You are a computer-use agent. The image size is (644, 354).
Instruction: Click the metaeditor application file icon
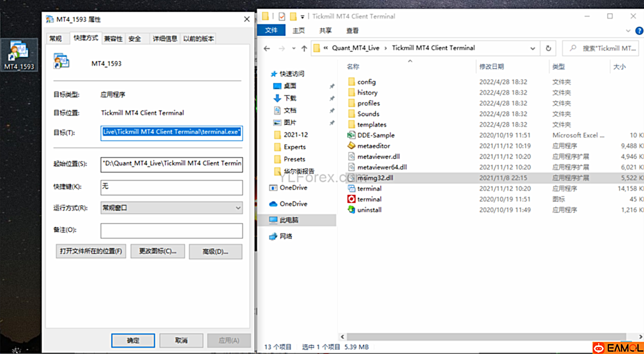point(351,146)
